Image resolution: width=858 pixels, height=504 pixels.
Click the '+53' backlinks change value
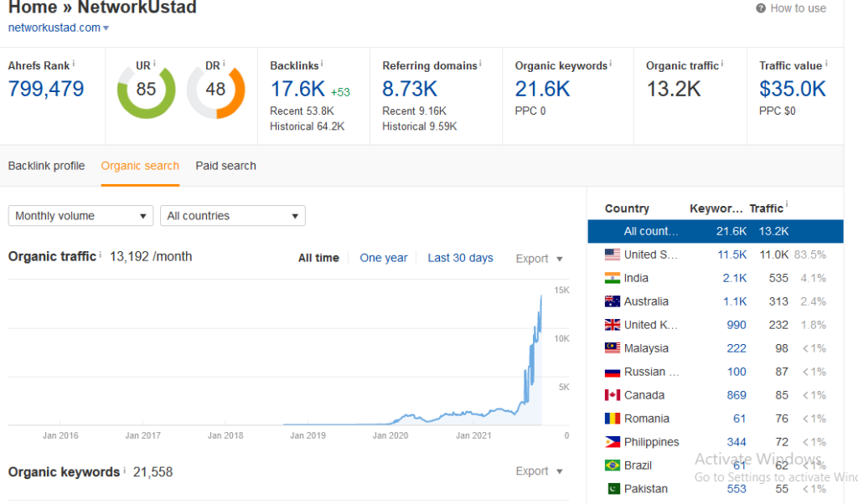[340, 92]
